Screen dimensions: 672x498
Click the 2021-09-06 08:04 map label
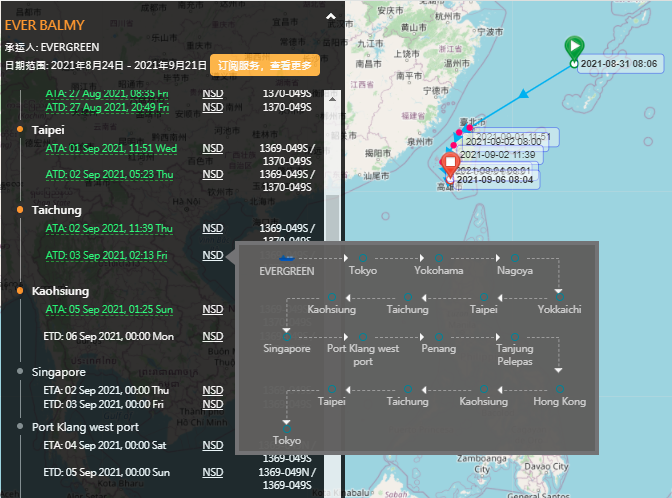pos(495,180)
